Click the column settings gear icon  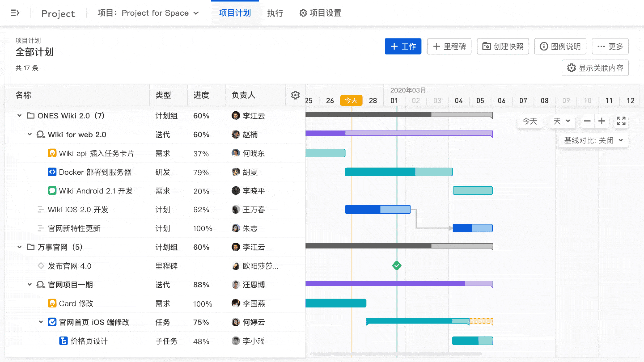click(x=295, y=95)
